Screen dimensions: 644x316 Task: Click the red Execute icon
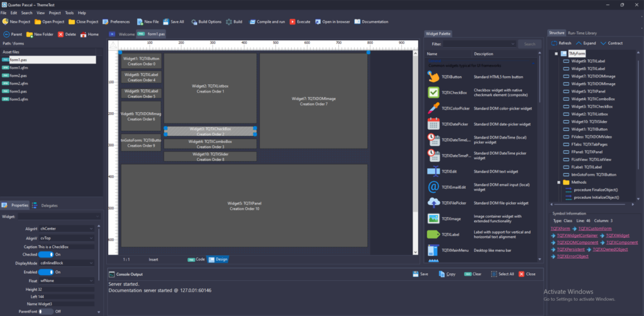292,22
